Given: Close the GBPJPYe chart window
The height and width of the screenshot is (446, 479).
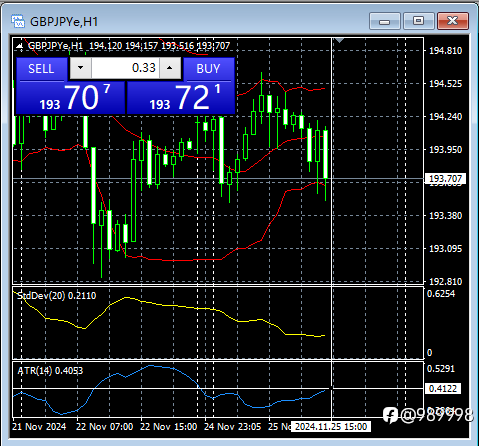Looking at the screenshot, I should pyautogui.click(x=453, y=21).
